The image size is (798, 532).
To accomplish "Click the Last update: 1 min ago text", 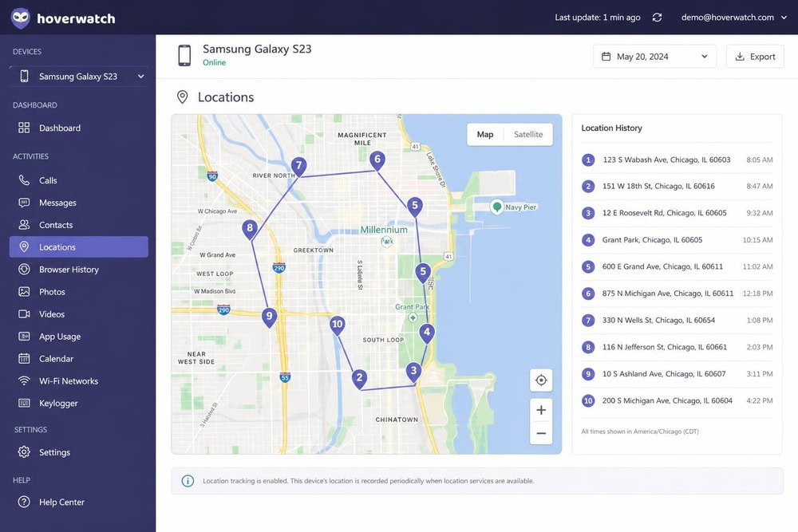I will (x=598, y=18).
